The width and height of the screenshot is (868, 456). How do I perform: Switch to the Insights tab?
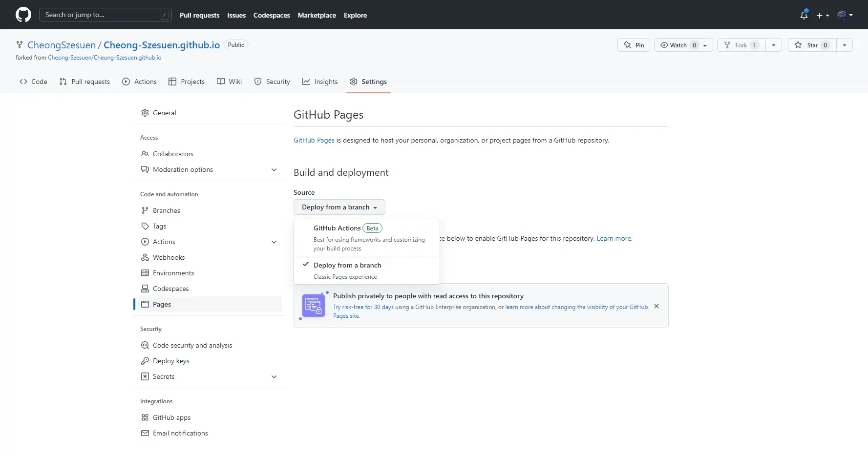320,82
